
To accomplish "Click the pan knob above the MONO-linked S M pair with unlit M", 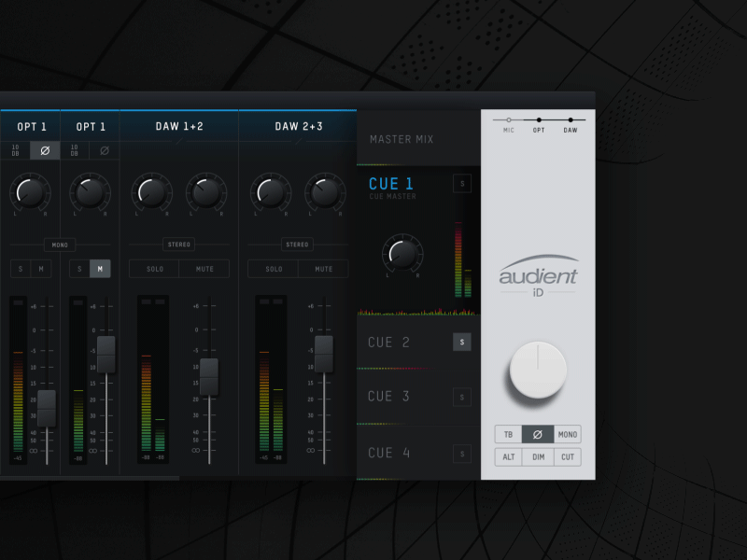I will 30,193.
